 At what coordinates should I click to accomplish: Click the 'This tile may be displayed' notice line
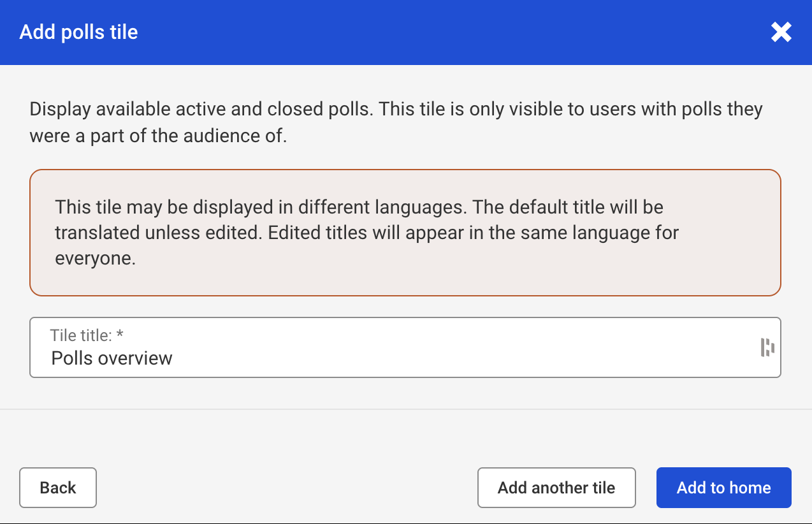[x=359, y=207]
